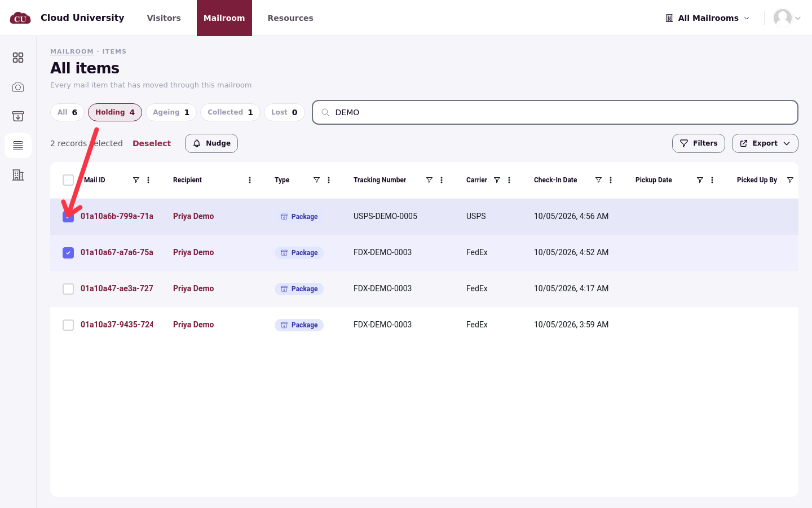This screenshot has height=508, width=812.
Task: Switch to the Visitors tab
Action: click(x=164, y=18)
